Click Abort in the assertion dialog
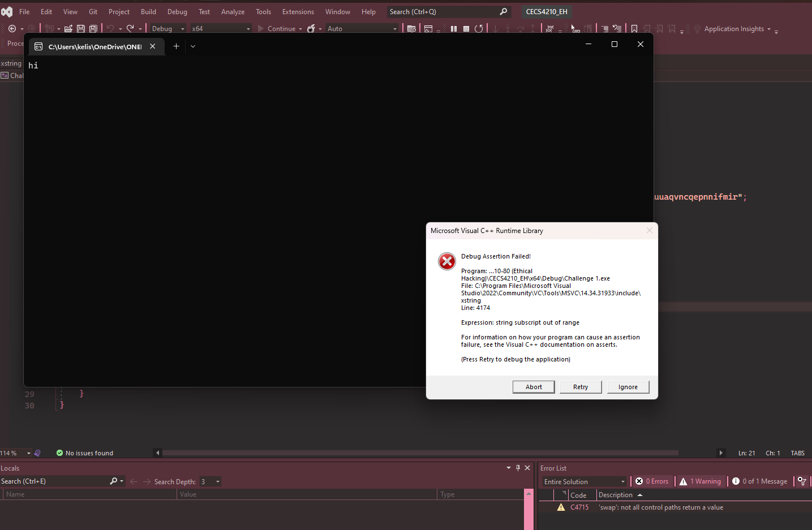Screen dimensions: 812x530 534,387
